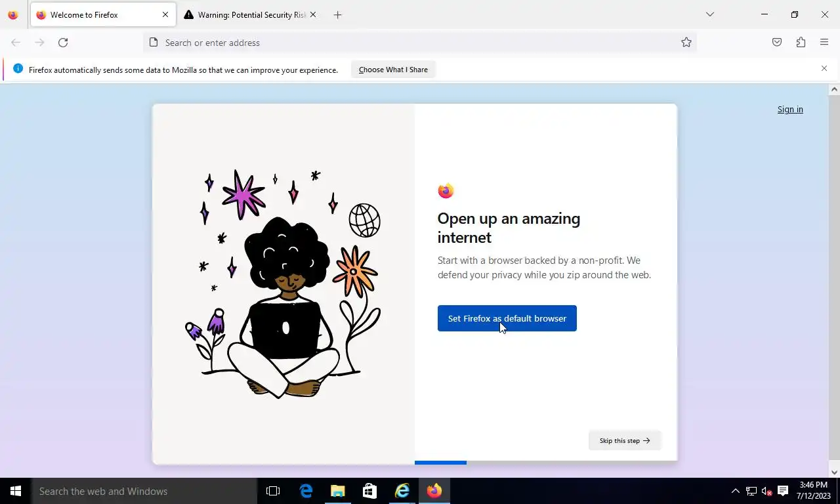This screenshot has width=840, height=504.
Task: Go forward one page
Action: [x=39, y=43]
